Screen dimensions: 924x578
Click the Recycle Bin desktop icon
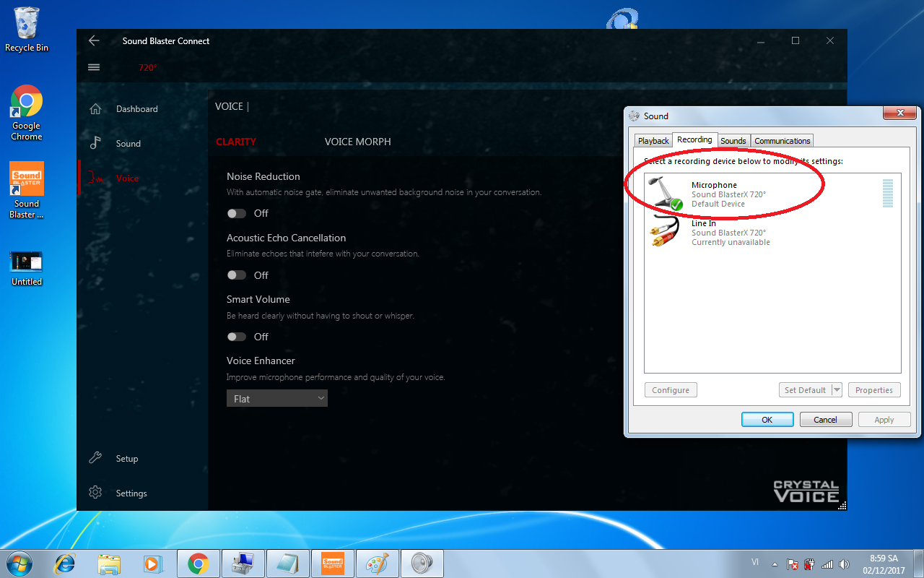coord(27,30)
